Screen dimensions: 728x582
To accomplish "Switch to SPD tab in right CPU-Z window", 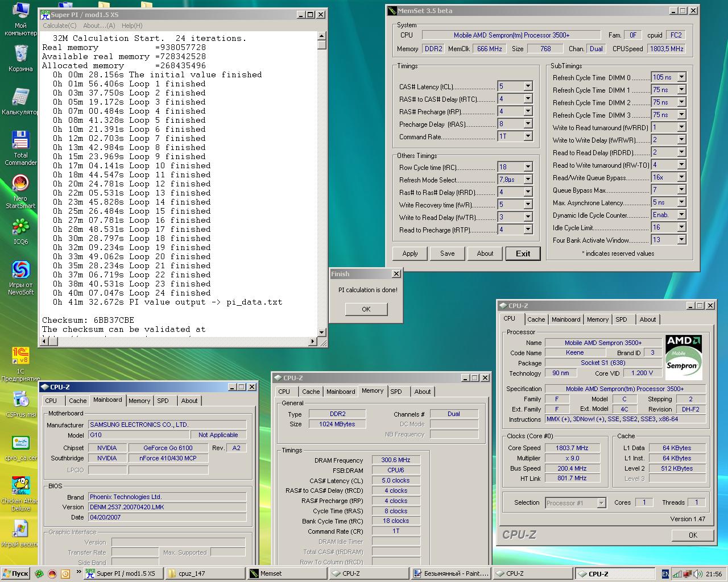I will tap(622, 319).
